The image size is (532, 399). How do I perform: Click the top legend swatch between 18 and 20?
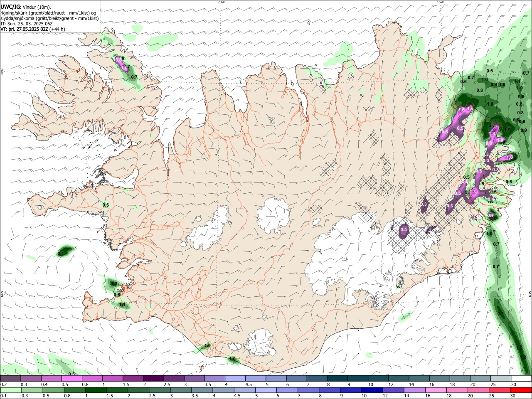pyautogui.click(x=461, y=378)
